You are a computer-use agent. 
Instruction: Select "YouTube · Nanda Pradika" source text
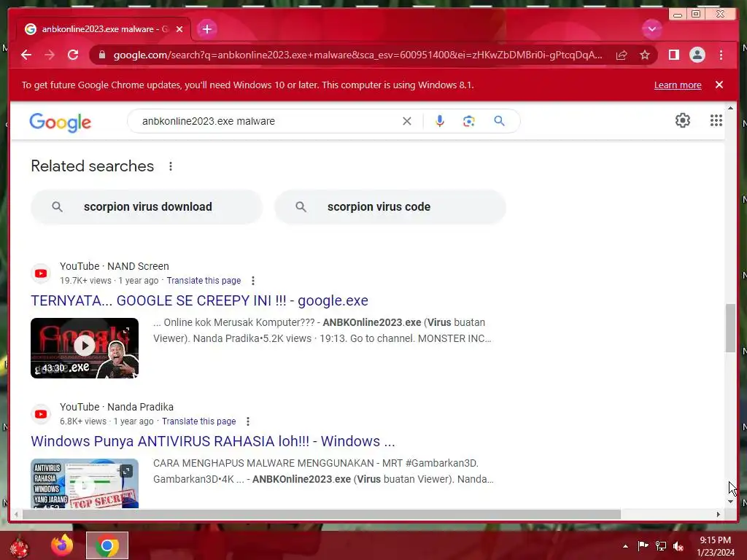coord(117,407)
